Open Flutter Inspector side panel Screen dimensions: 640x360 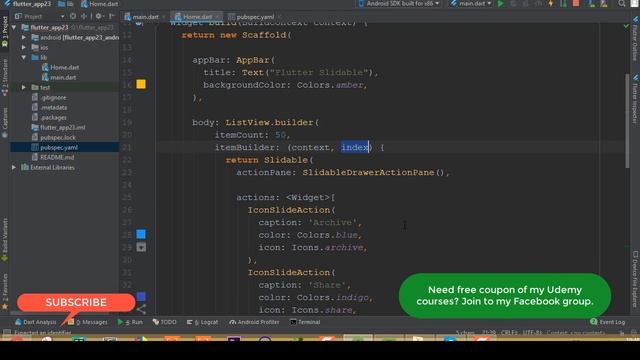(636, 99)
